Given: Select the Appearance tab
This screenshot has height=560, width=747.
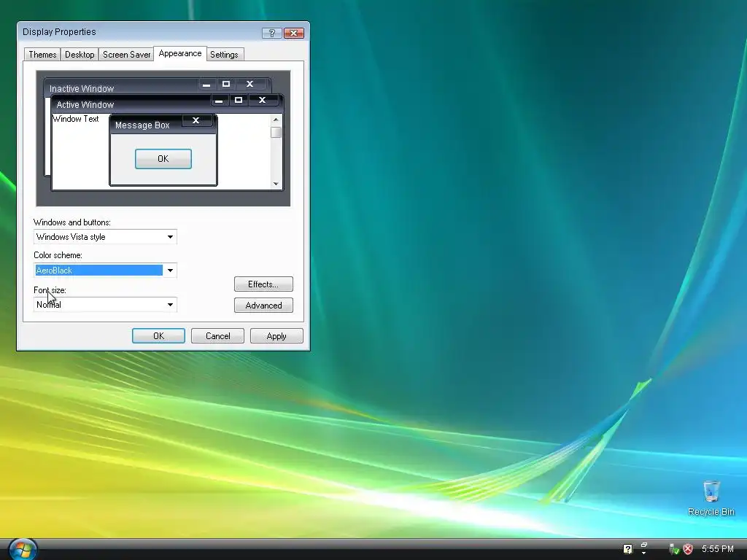Looking at the screenshot, I should (180, 53).
